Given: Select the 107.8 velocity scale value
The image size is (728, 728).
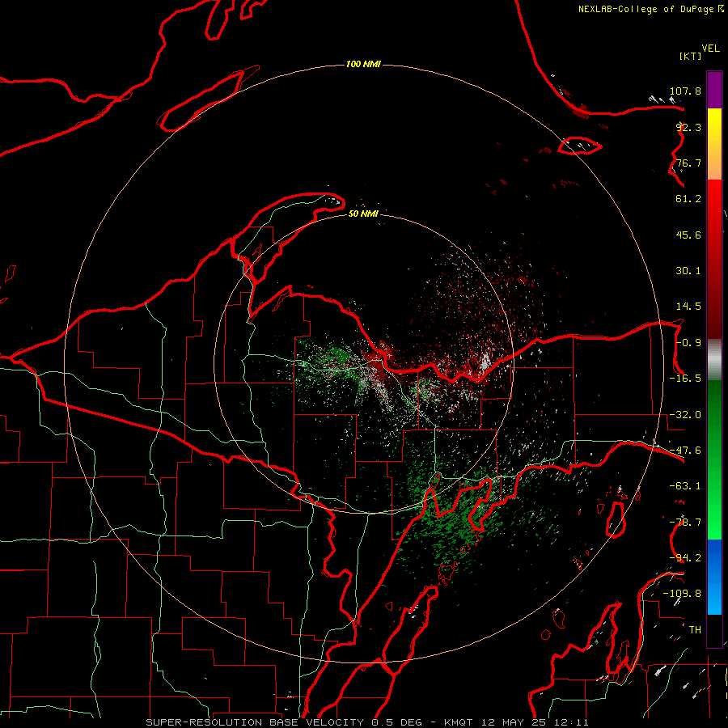Looking at the screenshot, I should pos(685,91).
